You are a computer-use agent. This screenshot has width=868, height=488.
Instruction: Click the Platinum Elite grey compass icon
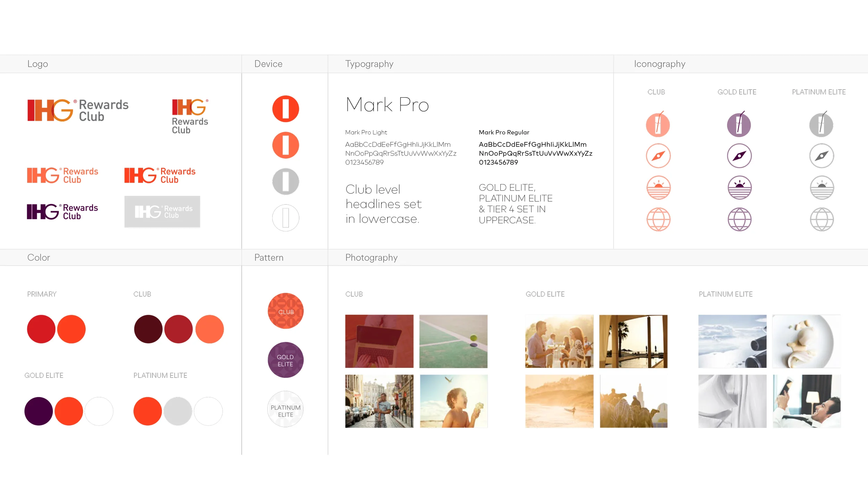click(822, 156)
